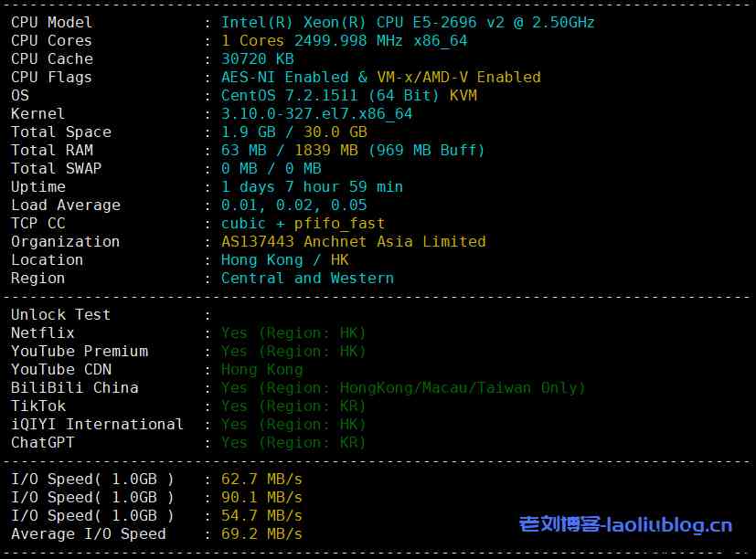Select the Total RAM label
The height and width of the screenshot is (559, 756).
coord(52,151)
